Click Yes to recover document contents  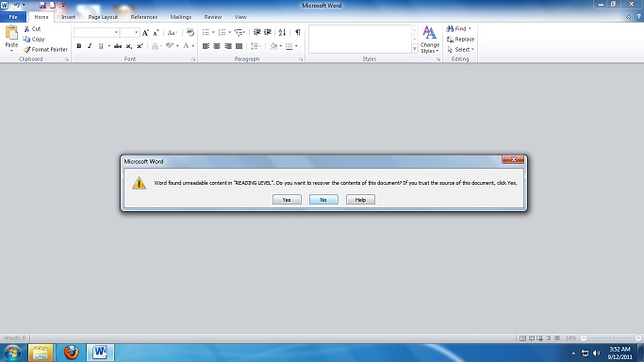tap(287, 200)
